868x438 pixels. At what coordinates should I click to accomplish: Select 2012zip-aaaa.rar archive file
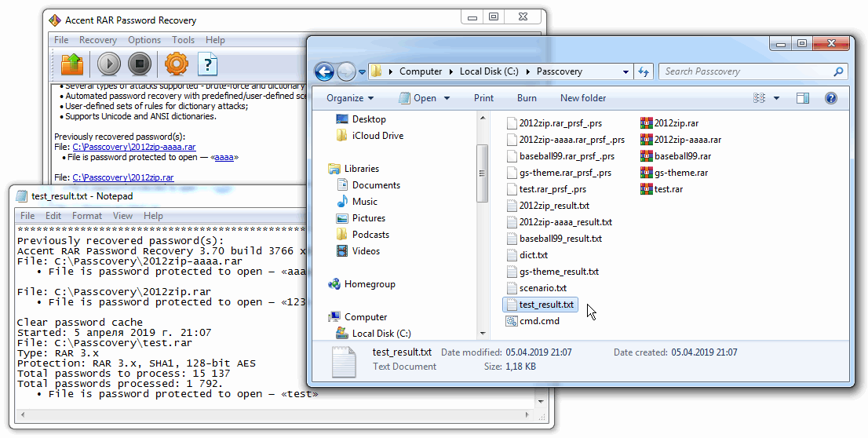click(x=681, y=140)
